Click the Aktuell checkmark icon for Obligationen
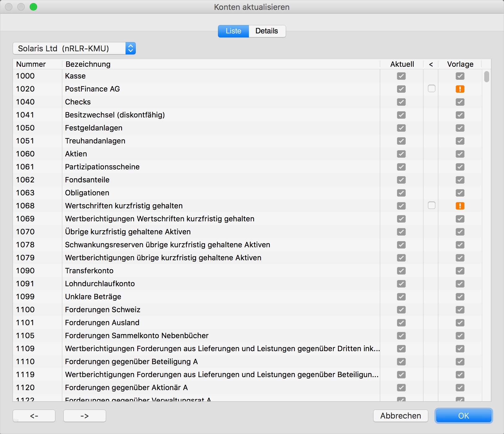 tap(401, 193)
